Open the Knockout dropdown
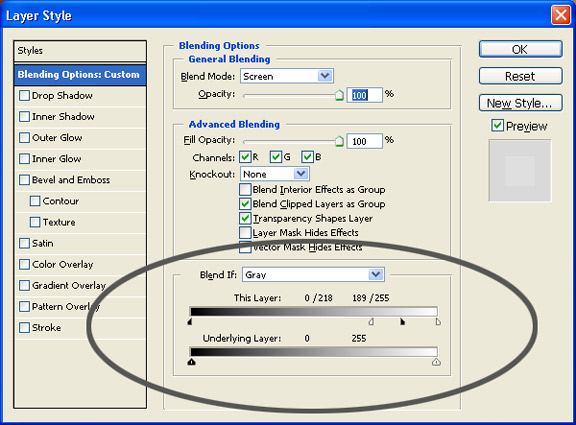576x425 pixels. (274, 174)
